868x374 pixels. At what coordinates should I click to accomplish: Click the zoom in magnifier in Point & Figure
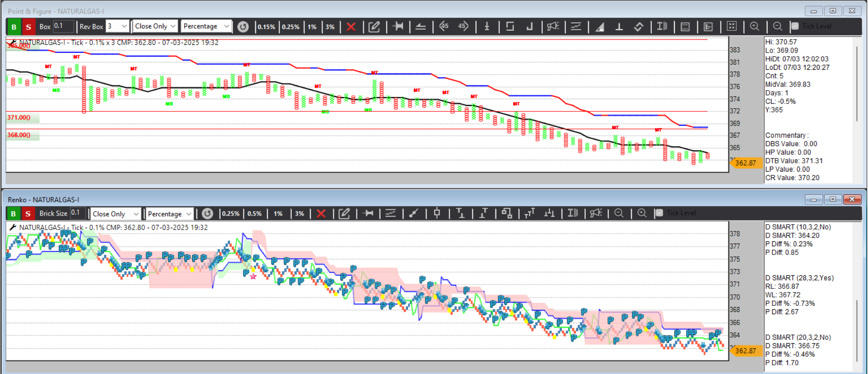coord(754,26)
